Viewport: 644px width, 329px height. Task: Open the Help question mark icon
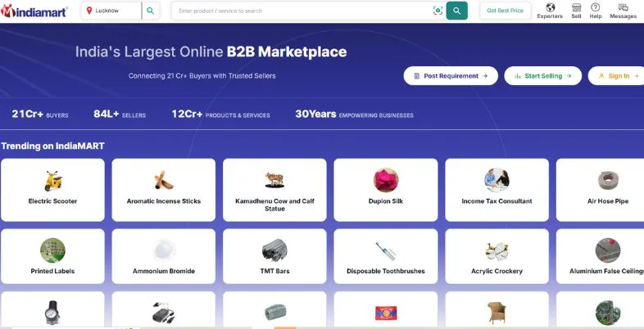[x=595, y=7]
